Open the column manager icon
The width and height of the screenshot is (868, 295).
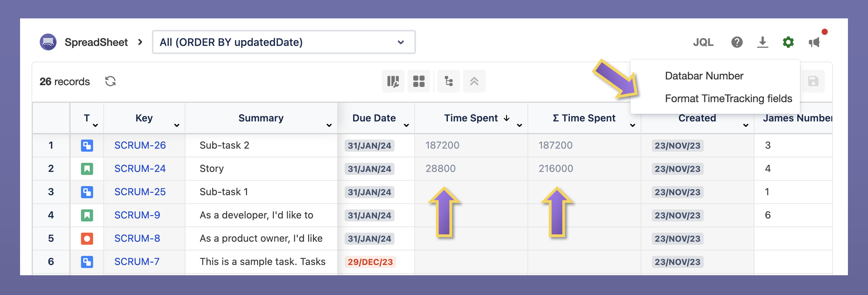pyautogui.click(x=393, y=81)
